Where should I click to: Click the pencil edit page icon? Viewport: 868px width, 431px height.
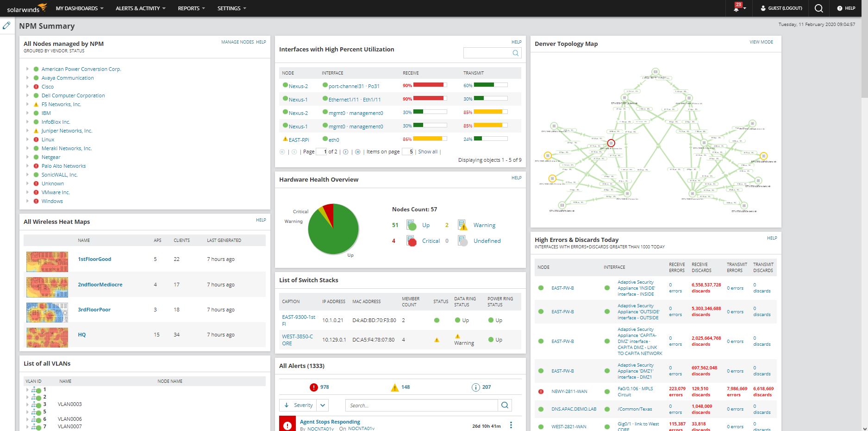[x=6, y=25]
